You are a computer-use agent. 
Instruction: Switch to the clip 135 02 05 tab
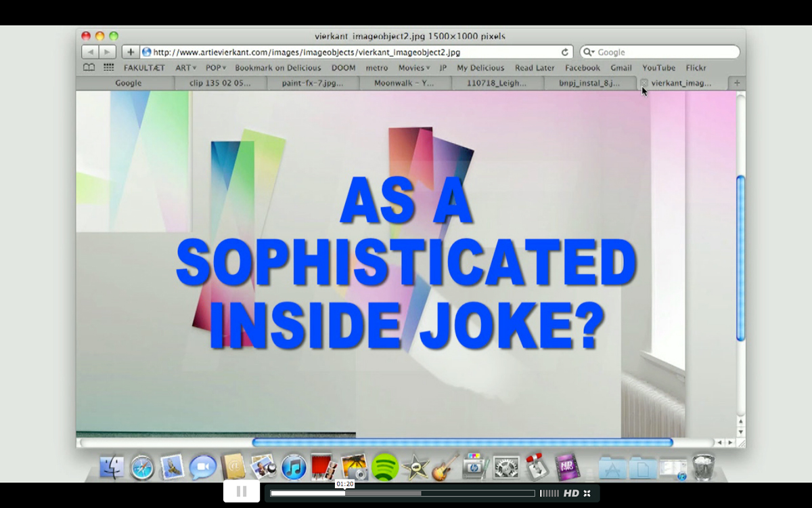220,83
